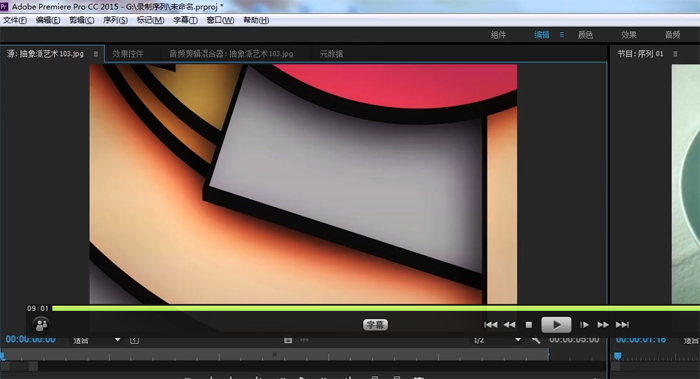
Task: Open the Source panel menu icon
Action: pos(96,54)
